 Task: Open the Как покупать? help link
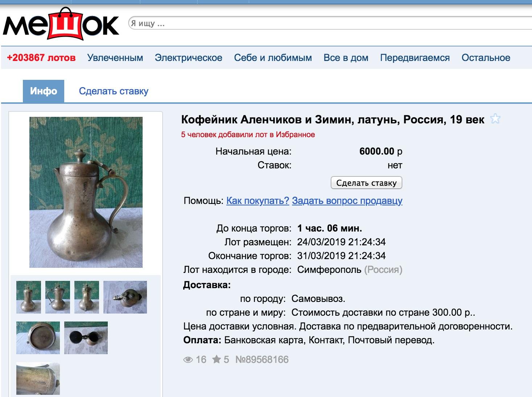(258, 201)
